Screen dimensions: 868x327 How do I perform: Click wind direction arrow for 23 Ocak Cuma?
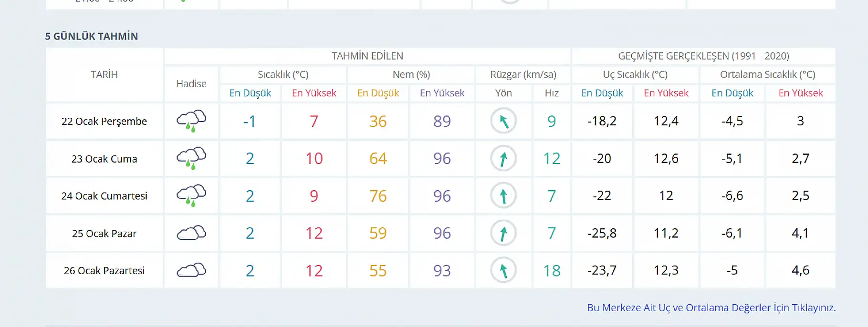(503, 158)
